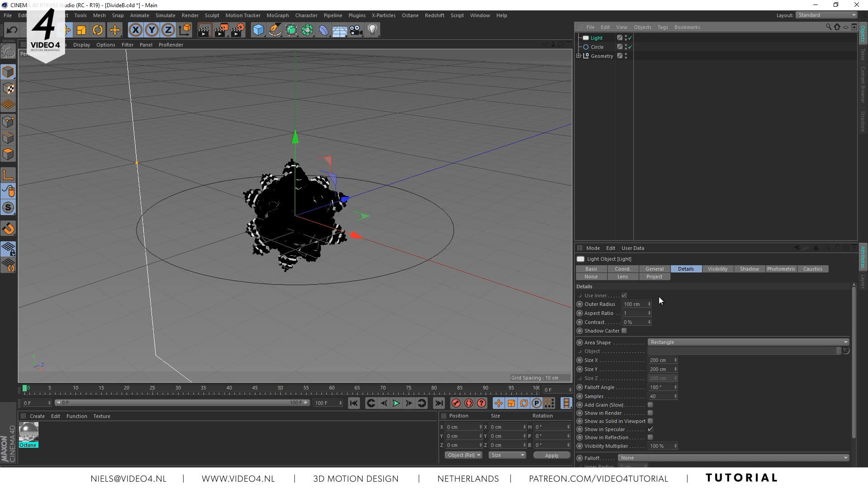Add a Light object from toolbar
868x488 pixels.
coord(372,30)
